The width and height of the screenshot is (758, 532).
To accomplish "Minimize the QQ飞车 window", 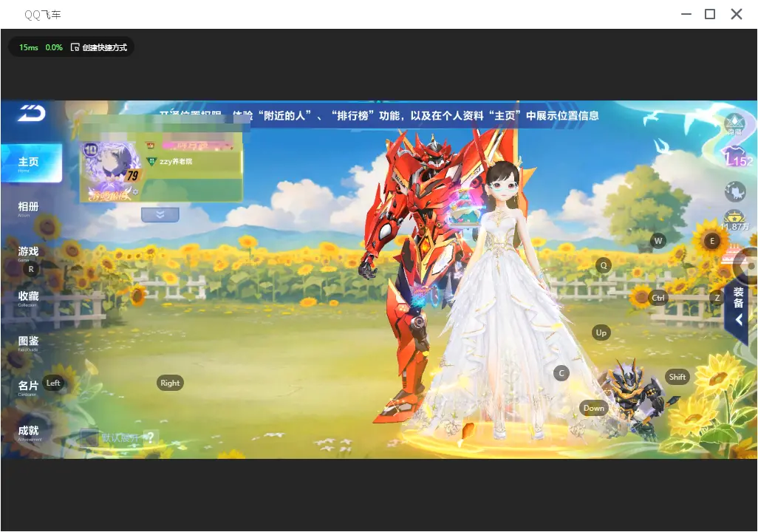I will tap(686, 14).
